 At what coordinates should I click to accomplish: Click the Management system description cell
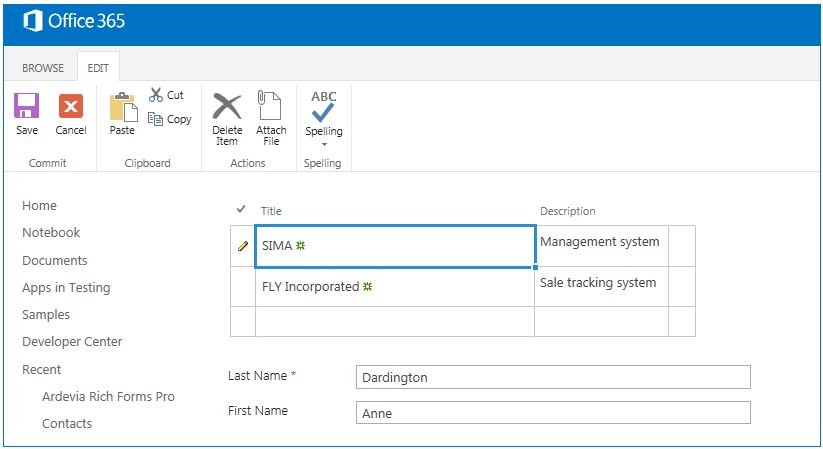602,246
